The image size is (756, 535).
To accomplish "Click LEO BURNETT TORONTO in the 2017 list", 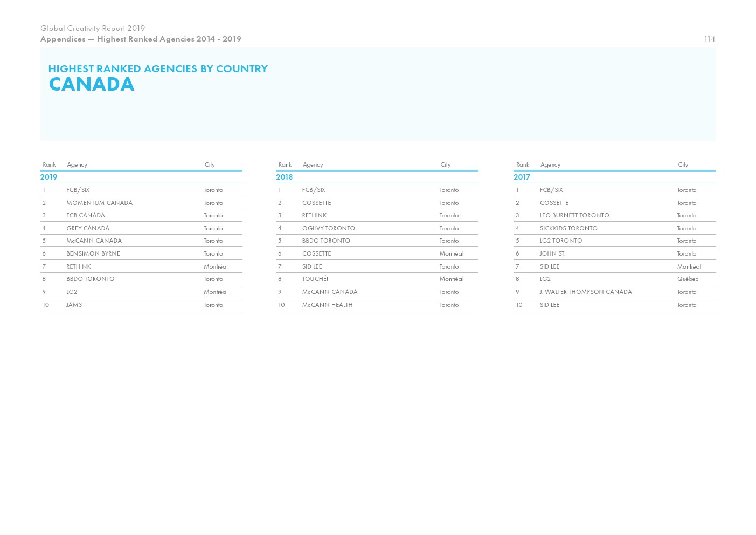I will coord(574,215).
